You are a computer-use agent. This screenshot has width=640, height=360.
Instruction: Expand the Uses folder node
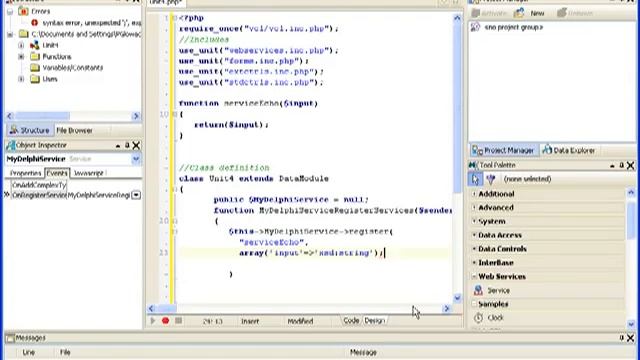(21, 79)
